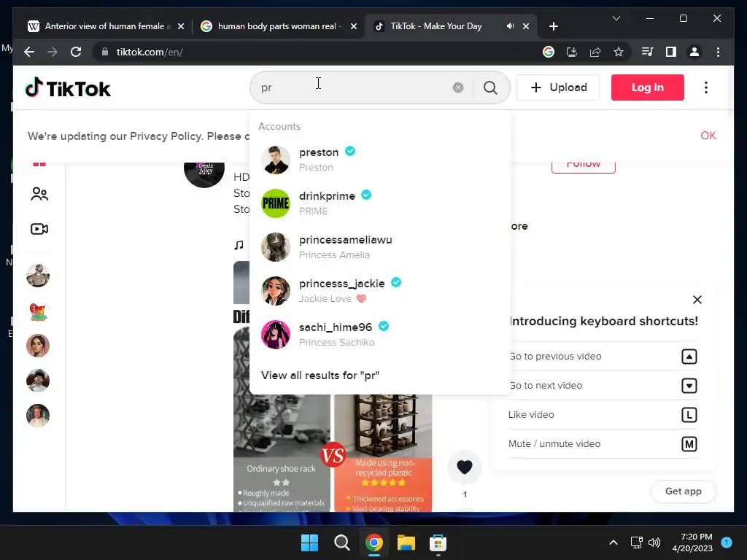Screen dimensions: 747x560
Task: Open the LIVE sidebar camera icon
Action: tap(39, 229)
